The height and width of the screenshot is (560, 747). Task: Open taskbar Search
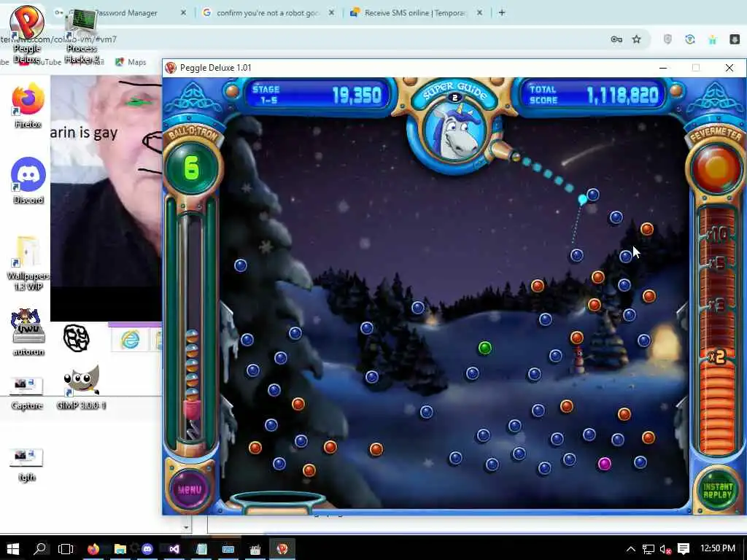point(41,548)
